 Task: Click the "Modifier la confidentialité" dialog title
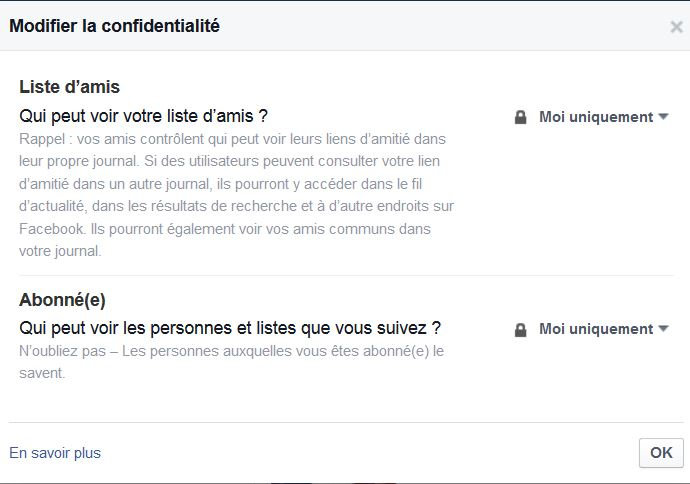coord(114,26)
